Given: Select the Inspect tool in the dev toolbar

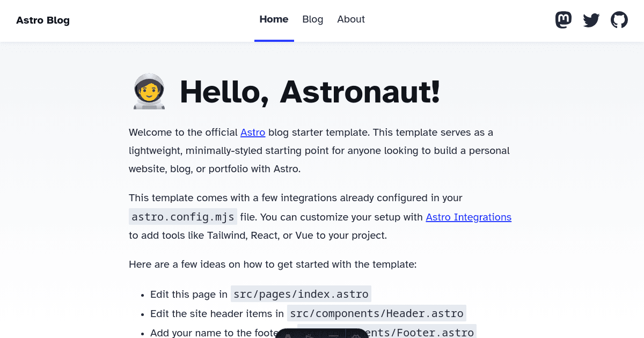Looking at the screenshot, I should tap(309, 336).
